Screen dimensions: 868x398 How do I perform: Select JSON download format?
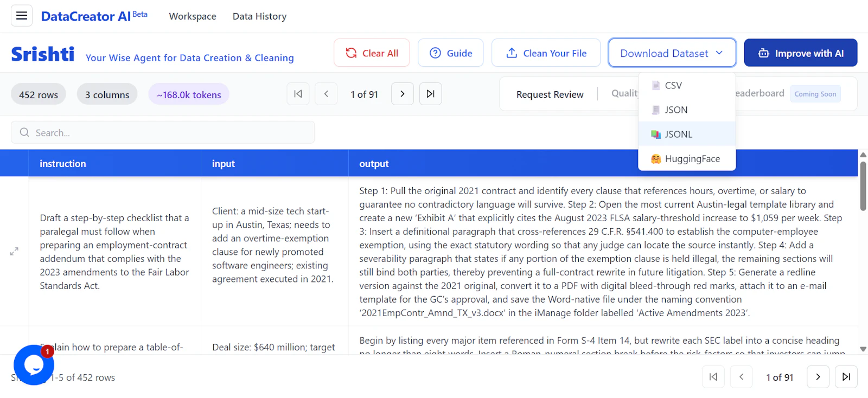(x=687, y=110)
